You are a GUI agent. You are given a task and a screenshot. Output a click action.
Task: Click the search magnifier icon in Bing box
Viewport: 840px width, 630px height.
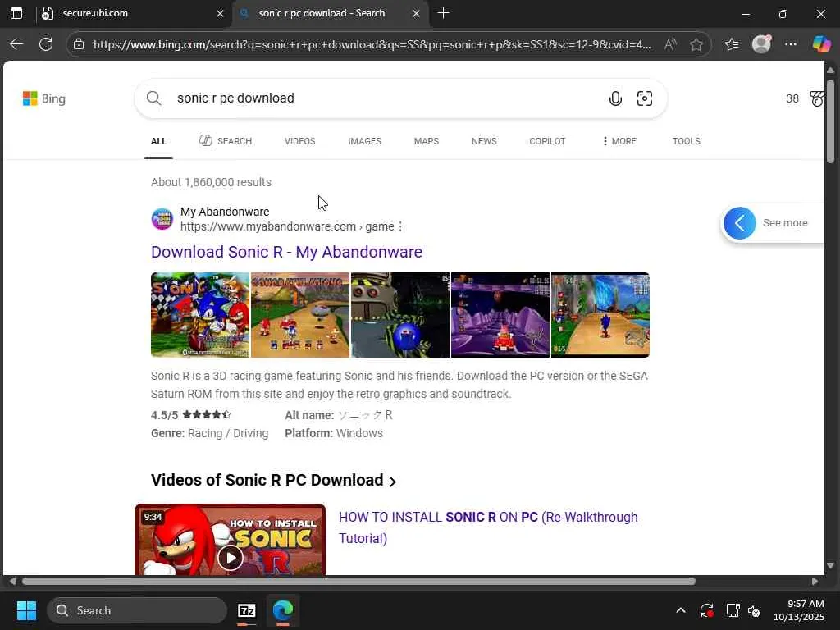click(x=153, y=98)
